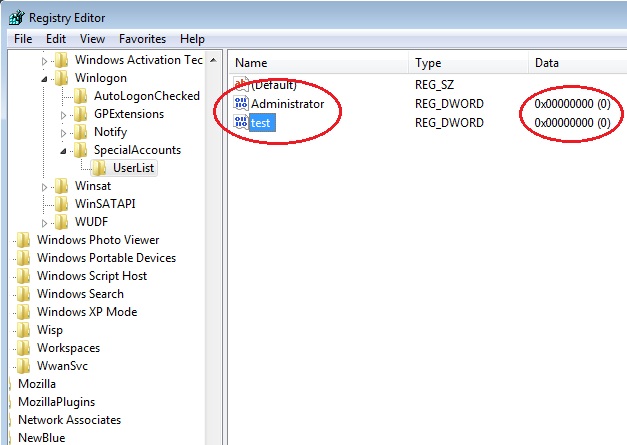The image size is (627, 445).
Task: Click the WUDF folder icon
Action: [62, 222]
